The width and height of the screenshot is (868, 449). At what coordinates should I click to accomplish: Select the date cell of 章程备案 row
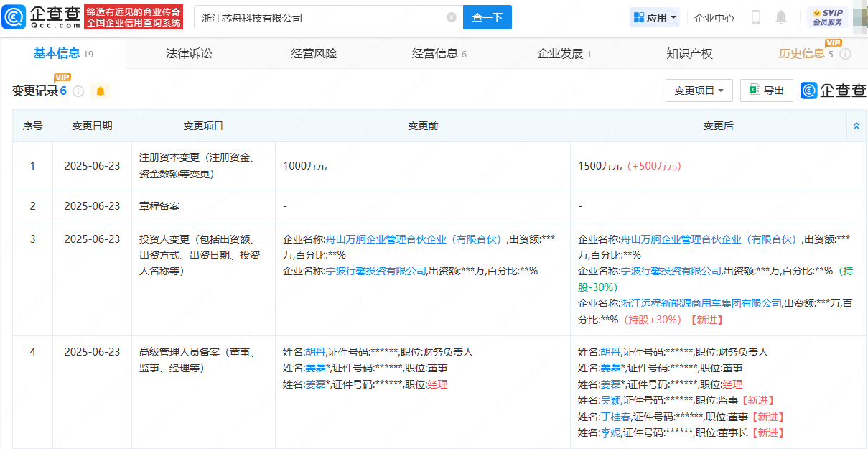tap(92, 206)
